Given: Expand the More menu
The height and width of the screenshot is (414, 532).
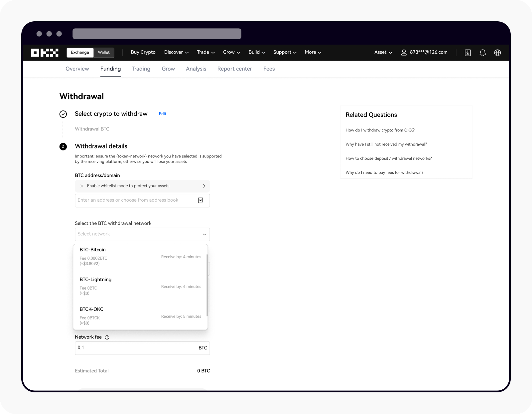Looking at the screenshot, I should coord(313,52).
